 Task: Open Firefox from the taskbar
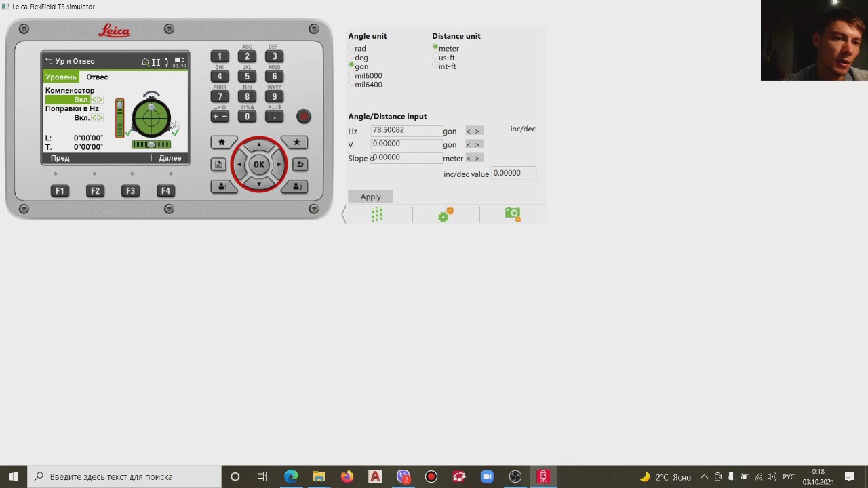pyautogui.click(x=347, y=476)
